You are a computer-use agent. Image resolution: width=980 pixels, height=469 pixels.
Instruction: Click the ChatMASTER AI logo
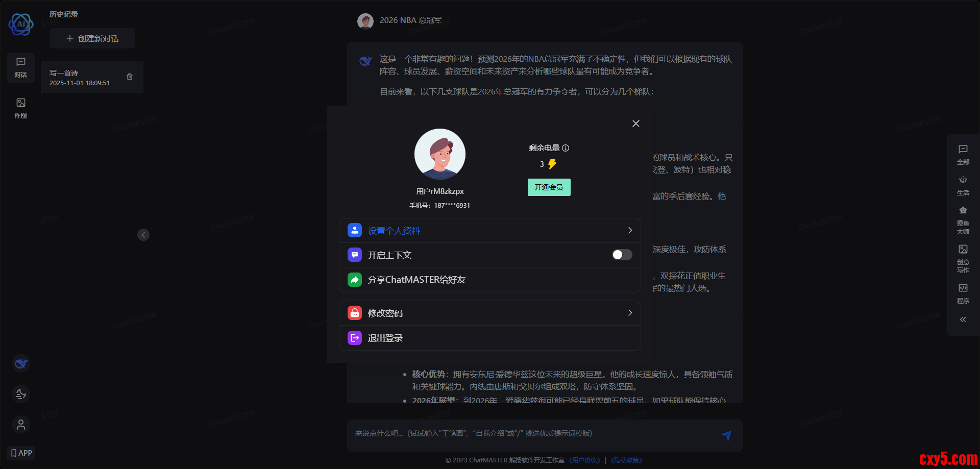21,24
